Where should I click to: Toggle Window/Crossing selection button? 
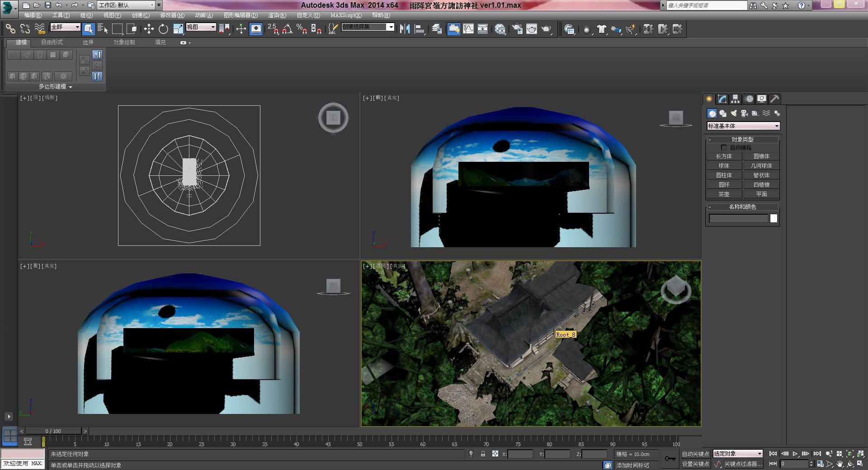click(132, 29)
